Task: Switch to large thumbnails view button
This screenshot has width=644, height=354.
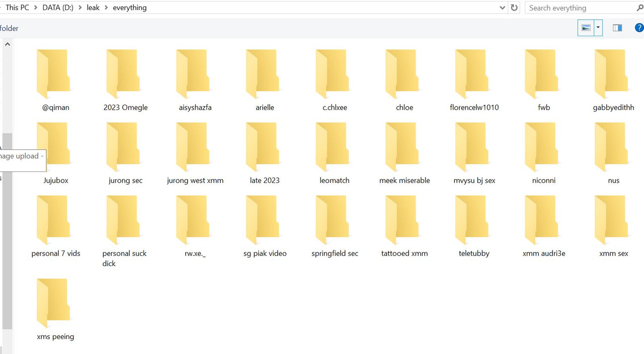Action: coord(586,28)
